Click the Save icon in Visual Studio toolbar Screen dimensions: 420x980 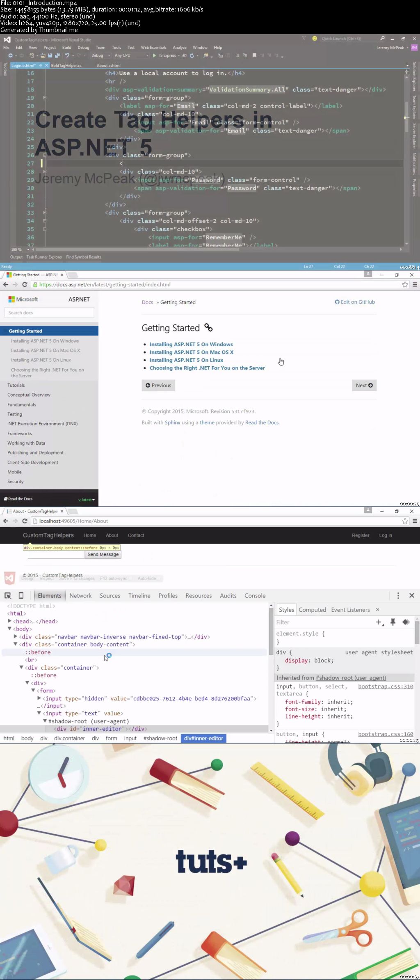click(50, 55)
